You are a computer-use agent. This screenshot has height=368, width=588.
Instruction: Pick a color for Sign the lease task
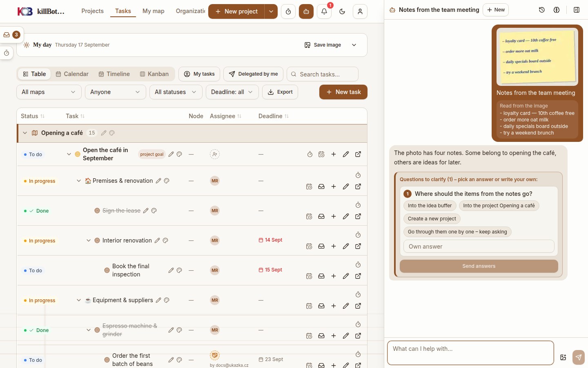tap(154, 211)
